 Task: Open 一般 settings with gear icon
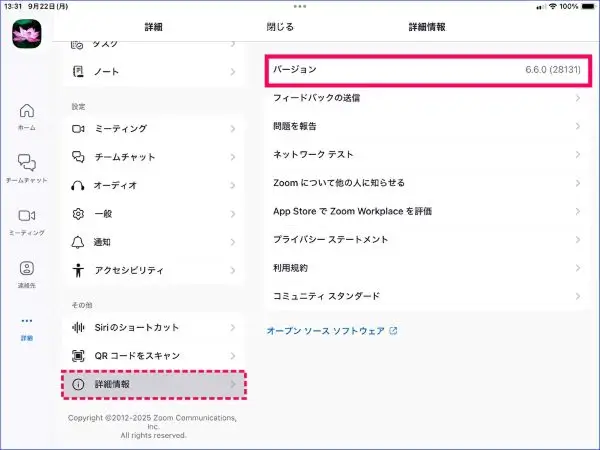(153, 214)
